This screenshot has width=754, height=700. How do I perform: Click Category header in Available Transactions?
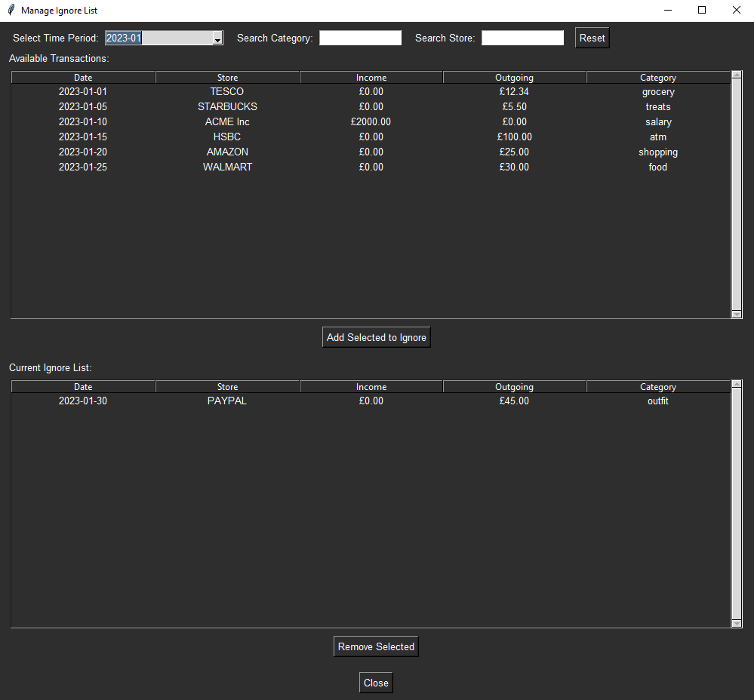point(658,78)
